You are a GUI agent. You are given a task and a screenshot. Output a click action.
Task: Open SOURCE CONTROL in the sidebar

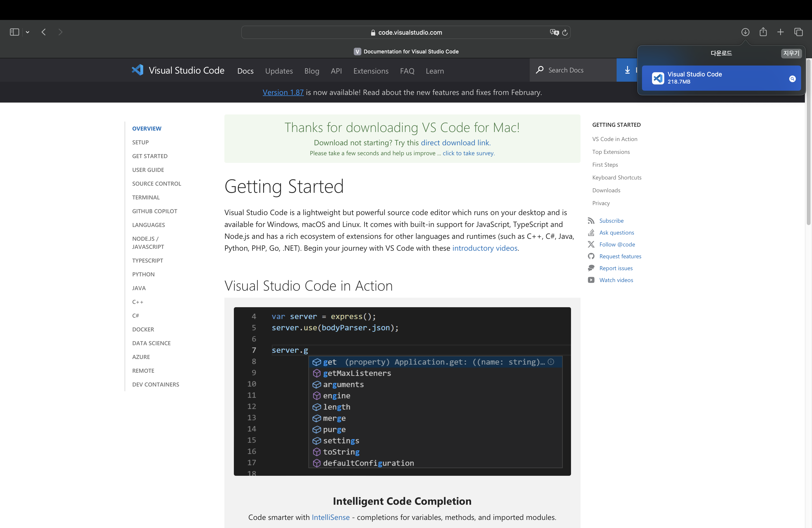157,184
